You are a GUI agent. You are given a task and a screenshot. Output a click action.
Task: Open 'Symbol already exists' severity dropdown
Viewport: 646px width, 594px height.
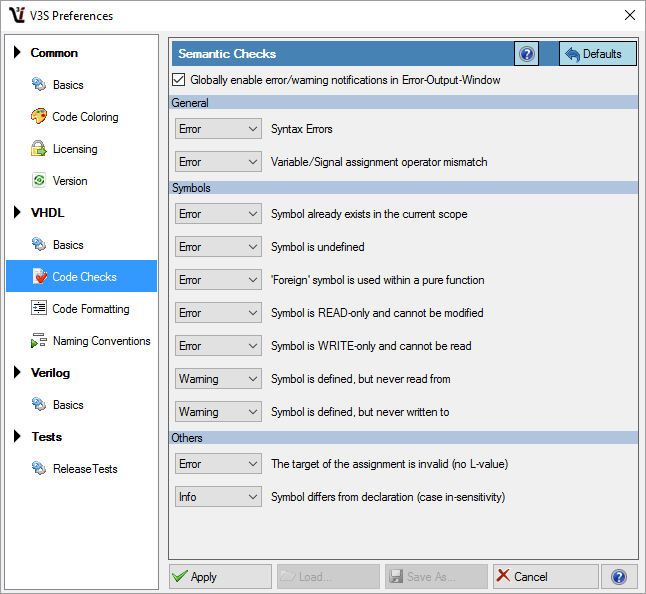(x=218, y=214)
